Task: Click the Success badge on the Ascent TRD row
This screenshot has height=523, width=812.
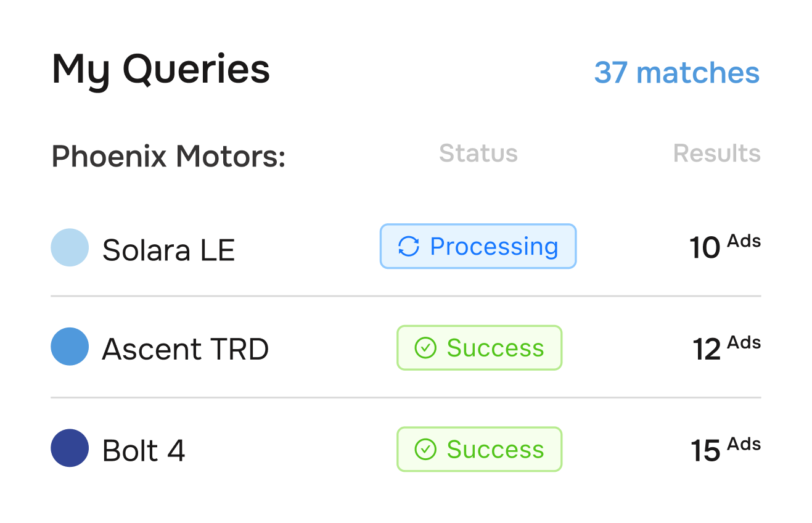Action: click(x=479, y=348)
